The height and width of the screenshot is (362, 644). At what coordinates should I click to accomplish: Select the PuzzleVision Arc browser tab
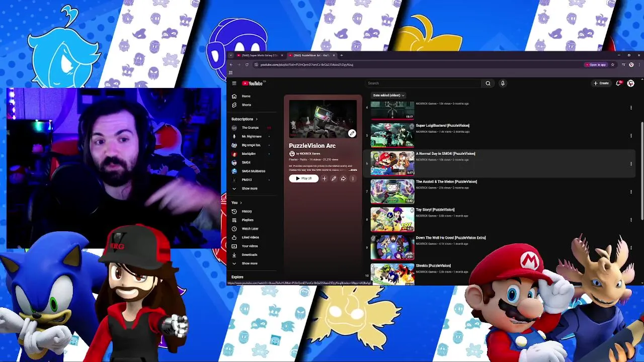(x=310, y=55)
